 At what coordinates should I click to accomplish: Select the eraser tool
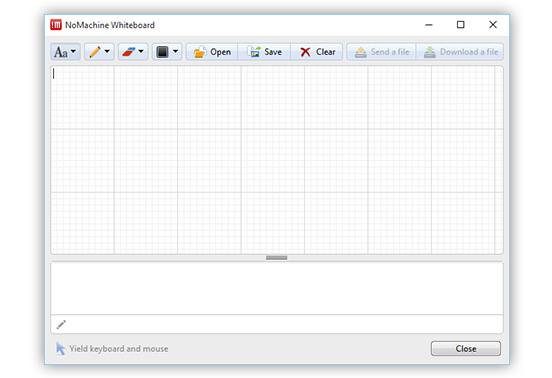click(x=128, y=52)
